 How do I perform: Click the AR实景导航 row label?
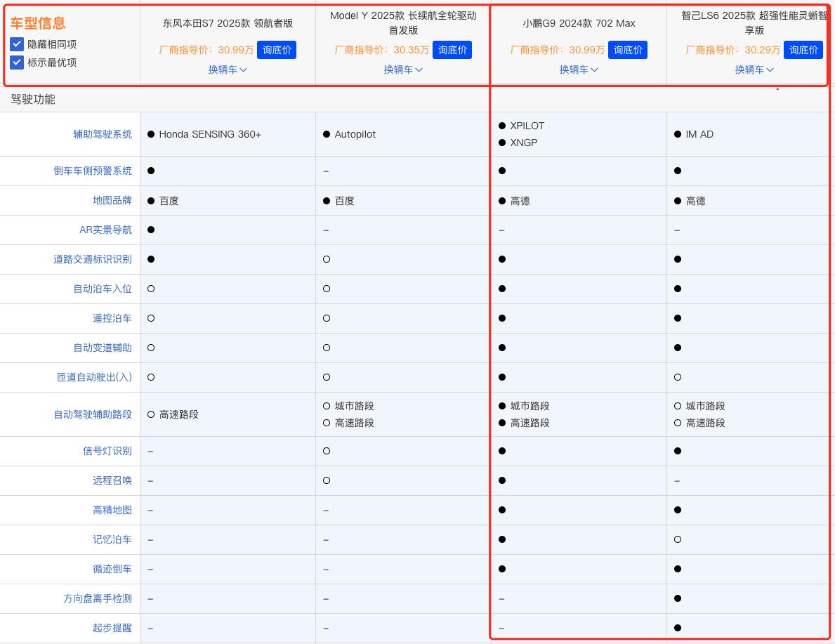[x=105, y=230]
